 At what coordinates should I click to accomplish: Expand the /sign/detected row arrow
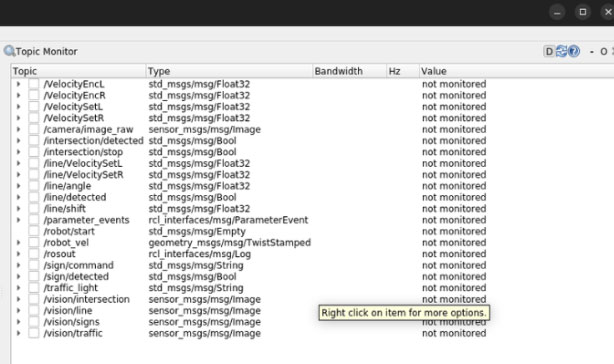pyautogui.click(x=18, y=276)
